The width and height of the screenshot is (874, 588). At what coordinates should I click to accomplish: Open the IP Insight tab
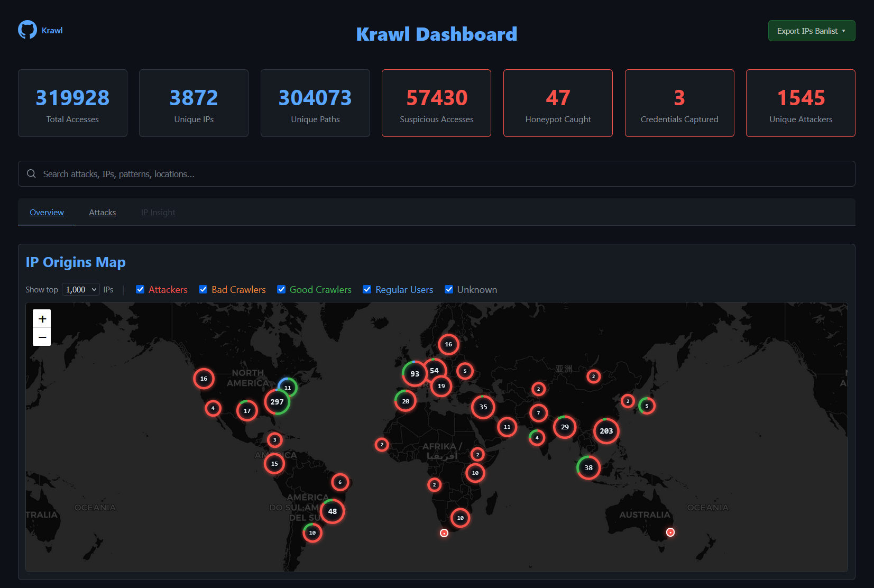(158, 212)
